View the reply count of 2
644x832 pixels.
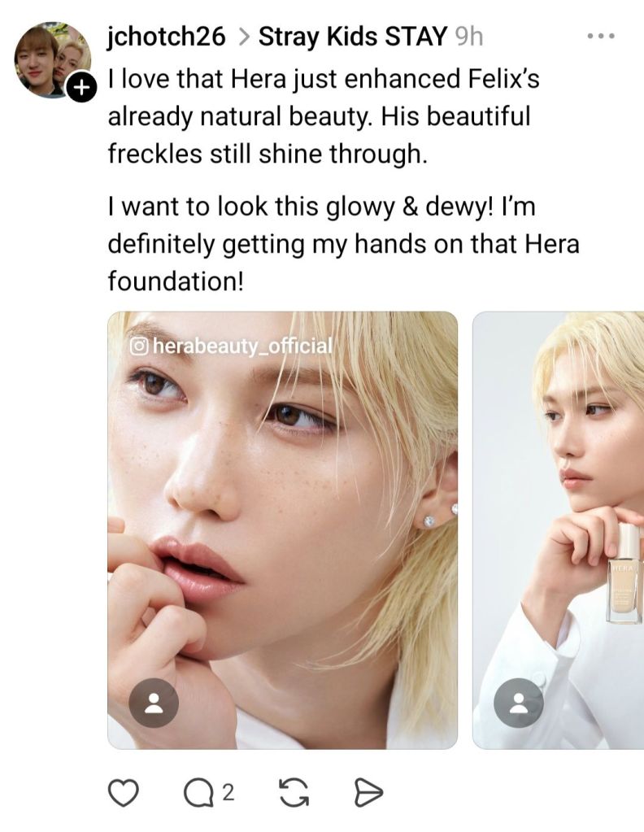[x=228, y=792]
